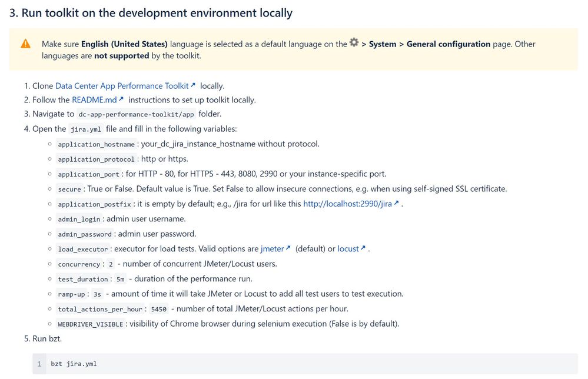The height and width of the screenshot is (379, 588).
Task: Click the 'concurrency' variable name
Action: (79, 264)
